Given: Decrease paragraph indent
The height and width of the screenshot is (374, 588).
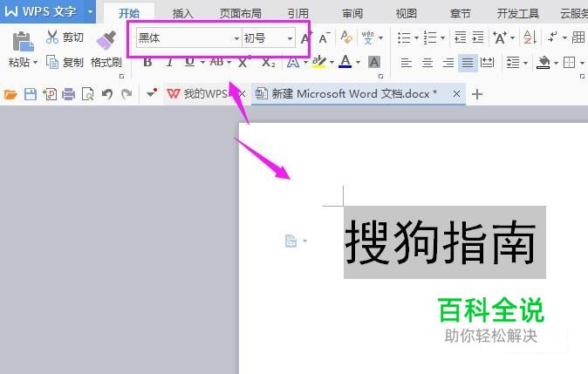Looking at the screenshot, I should [x=460, y=37].
